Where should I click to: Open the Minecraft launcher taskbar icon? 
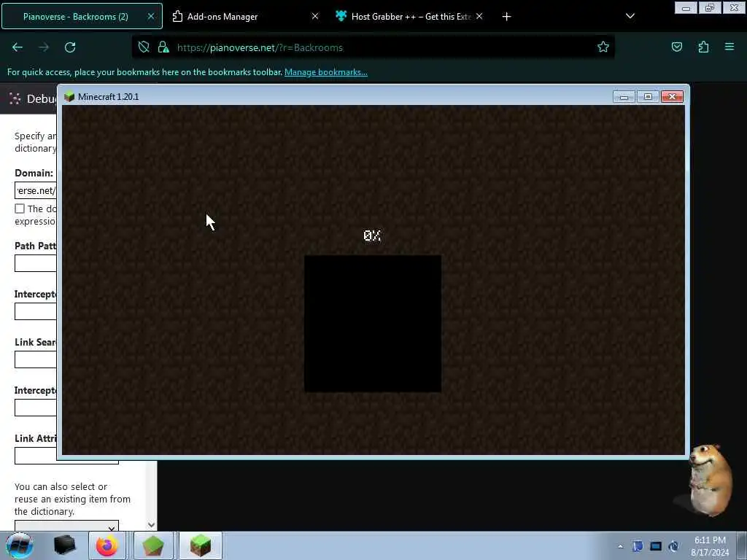pyautogui.click(x=153, y=545)
